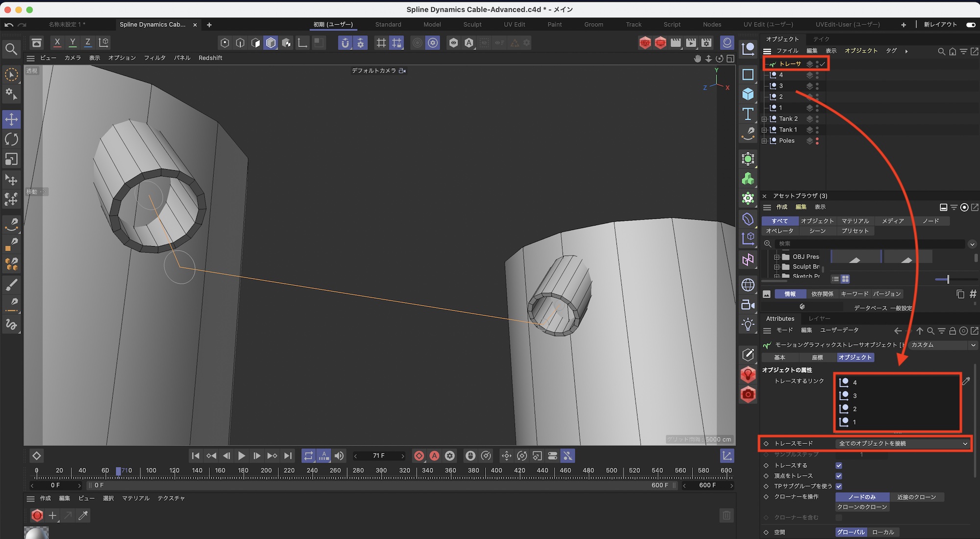Viewport: 980px width, 539px height.
Task: Click the Text spline tool icon
Action: pos(748,114)
